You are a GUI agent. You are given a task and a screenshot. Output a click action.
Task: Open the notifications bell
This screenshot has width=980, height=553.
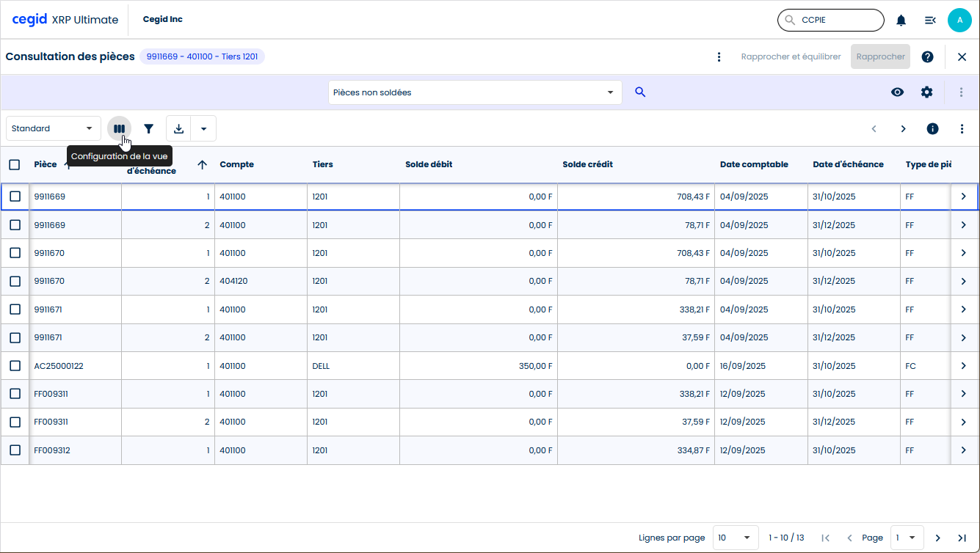click(x=901, y=21)
